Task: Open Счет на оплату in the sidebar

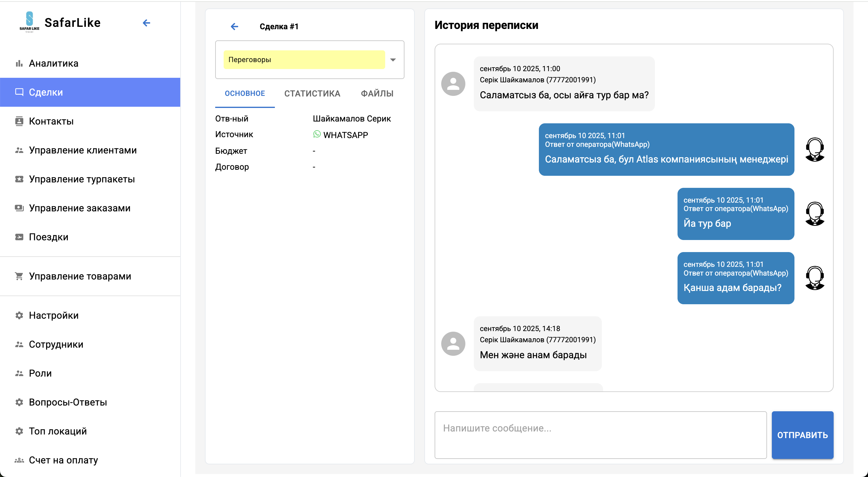Action: coord(63,460)
